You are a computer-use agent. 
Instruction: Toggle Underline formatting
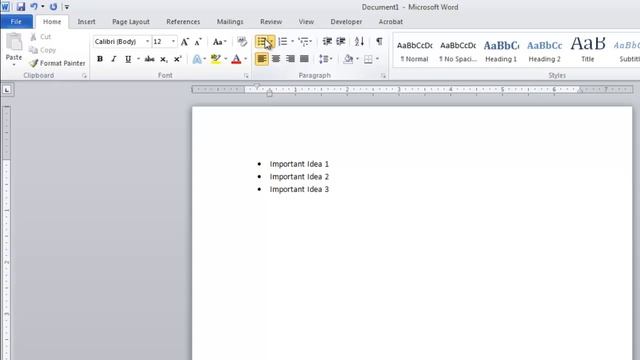(x=128, y=59)
